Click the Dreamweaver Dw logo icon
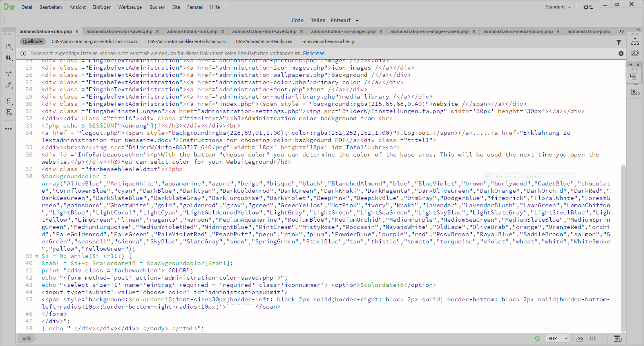The height and width of the screenshot is (346, 644). (9, 7)
